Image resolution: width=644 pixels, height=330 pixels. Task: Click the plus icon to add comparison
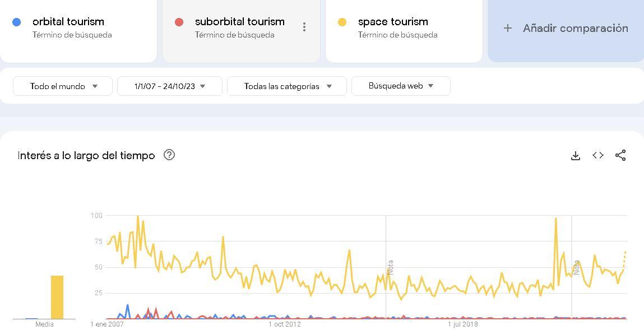[508, 29]
